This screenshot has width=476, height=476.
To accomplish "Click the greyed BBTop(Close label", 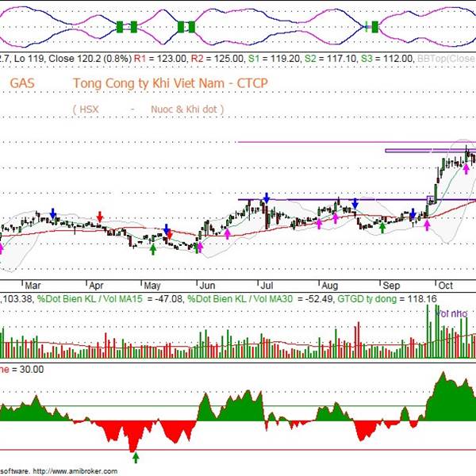I will [x=447, y=58].
